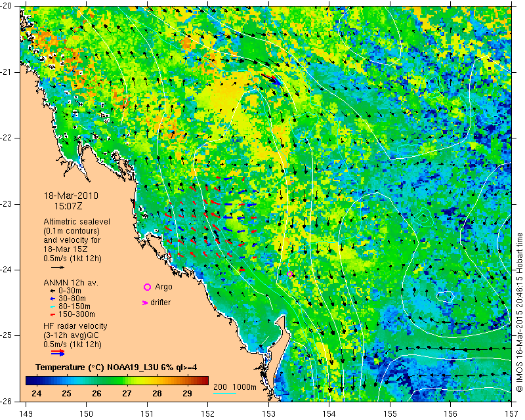Click the black 0-30m ANMN arrow symbol
This screenshot has width=525, height=420.
click(52, 291)
